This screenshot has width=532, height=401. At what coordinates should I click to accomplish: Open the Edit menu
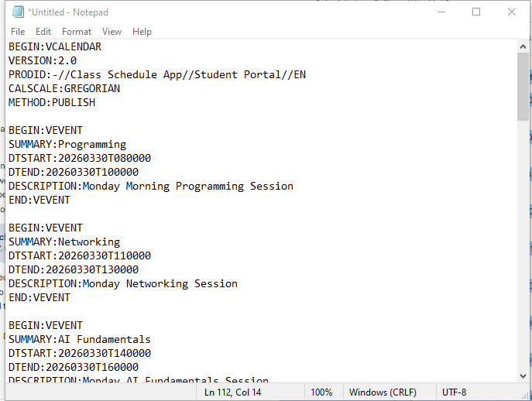[x=43, y=32]
